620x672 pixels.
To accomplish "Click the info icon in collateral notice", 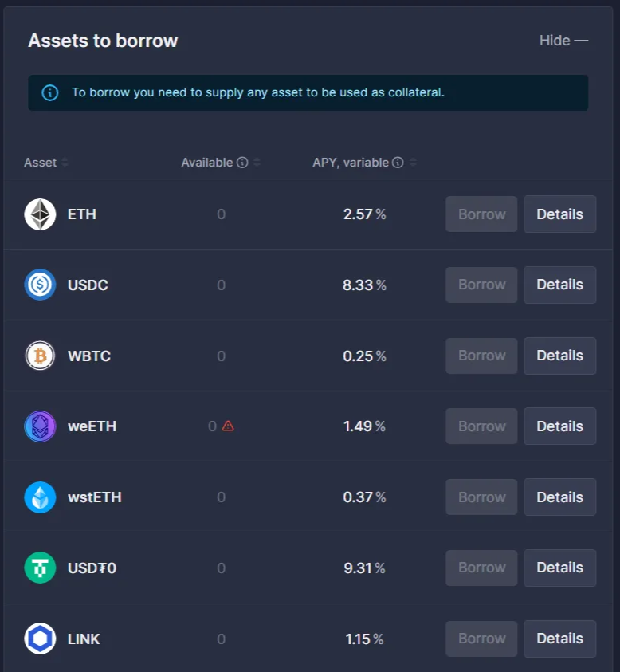I will pyautogui.click(x=50, y=92).
